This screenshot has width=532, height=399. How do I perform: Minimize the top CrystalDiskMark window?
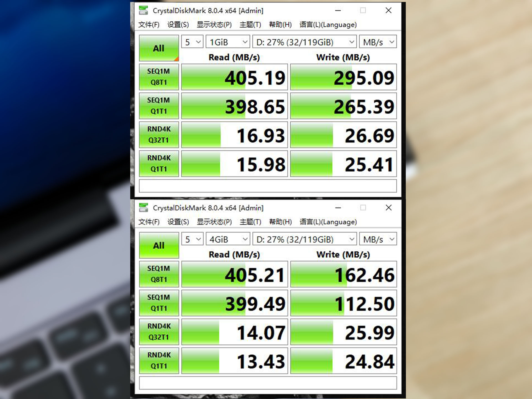pos(338,11)
